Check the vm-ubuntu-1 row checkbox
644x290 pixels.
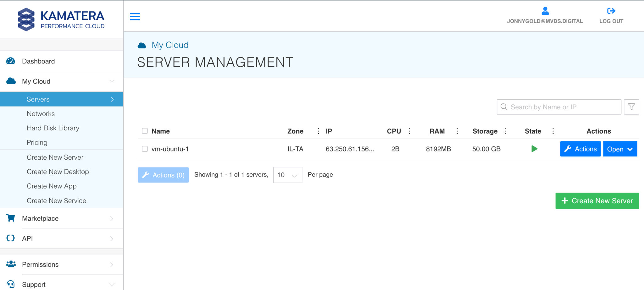[145, 149]
